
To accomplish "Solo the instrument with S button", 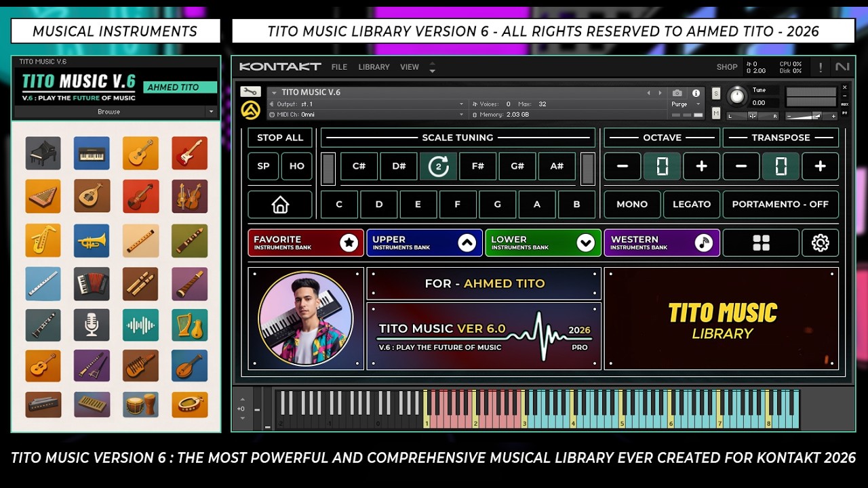I will [716, 94].
